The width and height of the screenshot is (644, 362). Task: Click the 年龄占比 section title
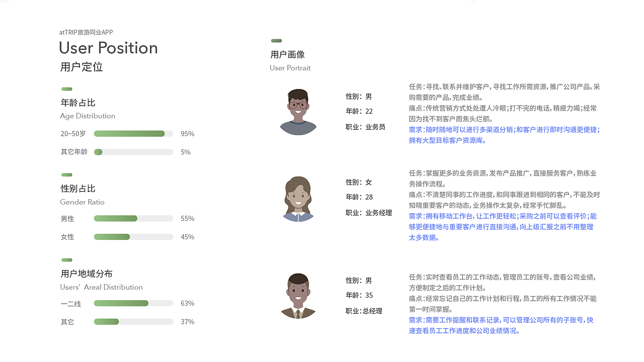pos(78,103)
